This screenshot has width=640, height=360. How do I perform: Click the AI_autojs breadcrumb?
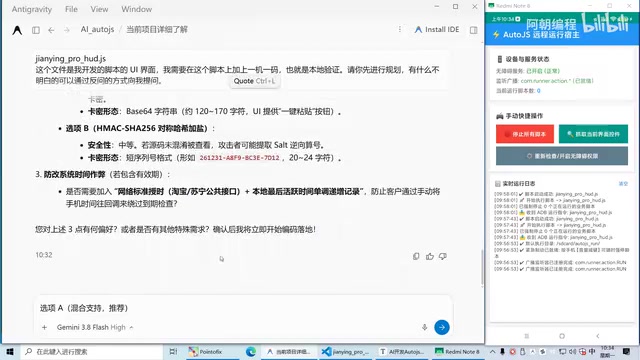point(97,29)
